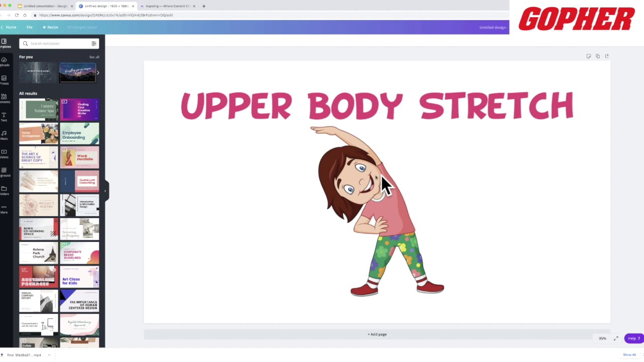Open the Videos sidebar panel
644x362 pixels.
tap(4, 154)
